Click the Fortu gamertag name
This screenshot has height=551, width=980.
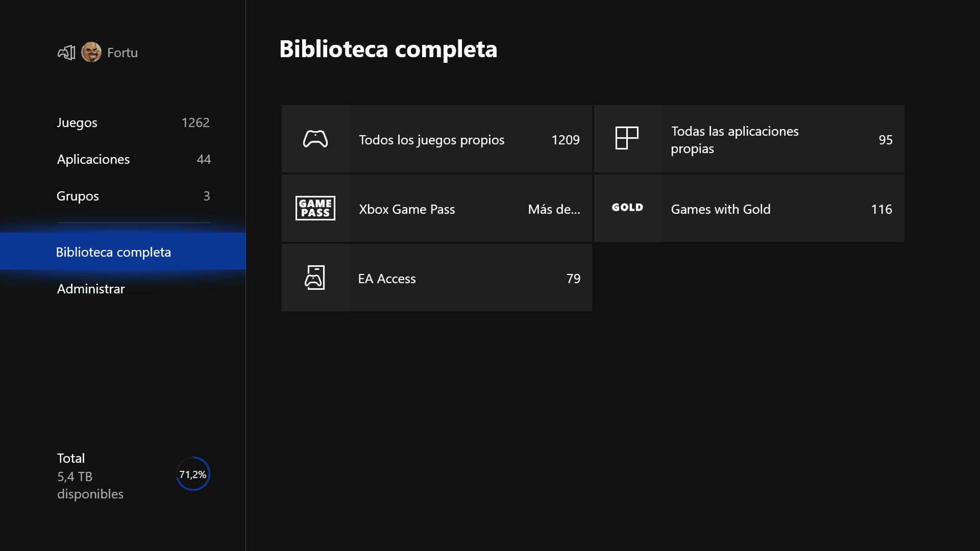pos(122,53)
